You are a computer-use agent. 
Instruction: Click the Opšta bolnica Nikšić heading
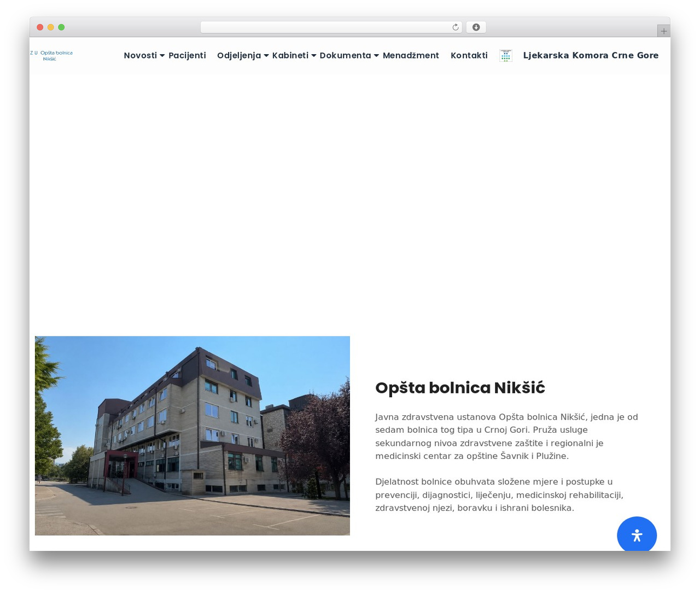pyautogui.click(x=460, y=387)
